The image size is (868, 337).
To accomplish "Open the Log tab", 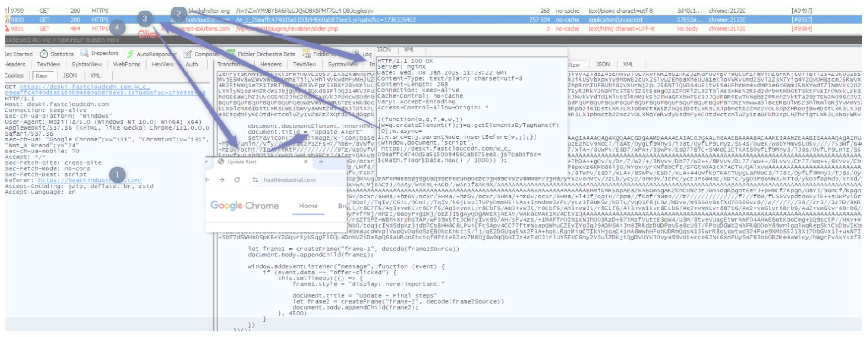I will 362,54.
